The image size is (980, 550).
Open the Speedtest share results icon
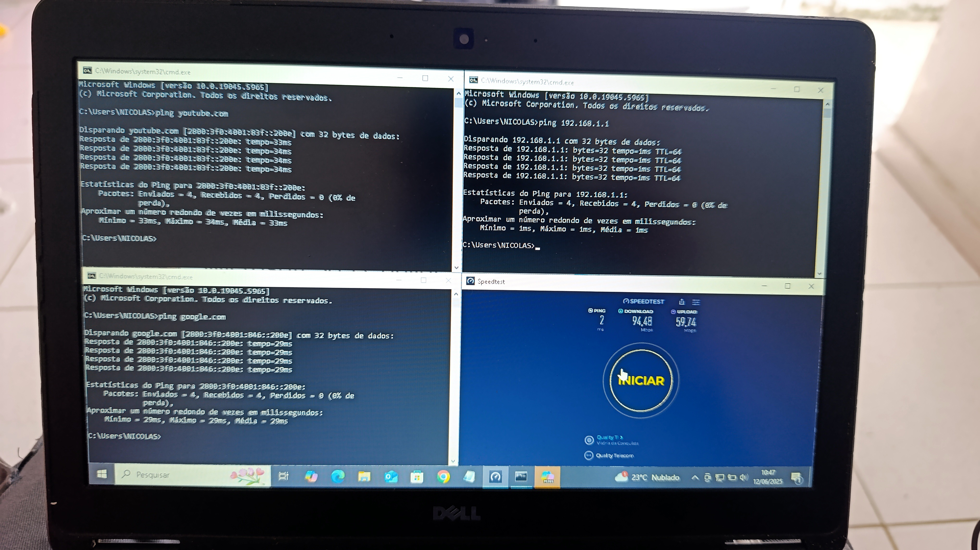pos(682,302)
